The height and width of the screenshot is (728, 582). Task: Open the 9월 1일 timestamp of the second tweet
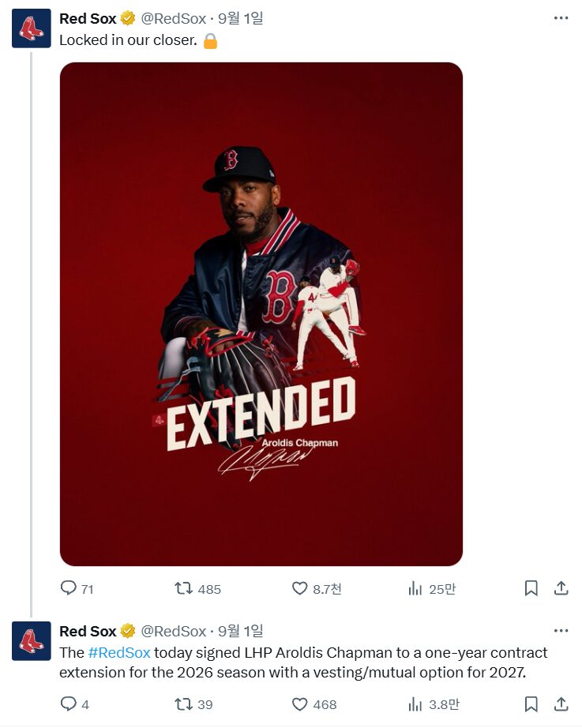241,631
